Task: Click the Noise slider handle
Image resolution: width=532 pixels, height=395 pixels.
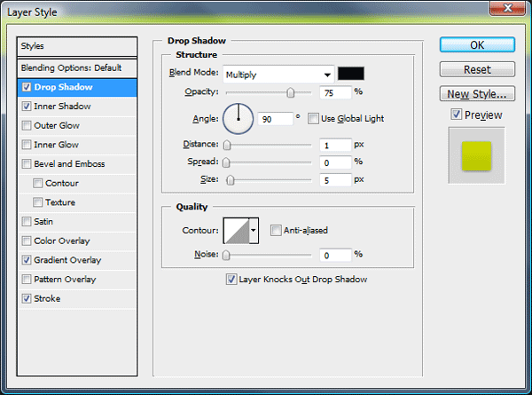Action: 226,255
